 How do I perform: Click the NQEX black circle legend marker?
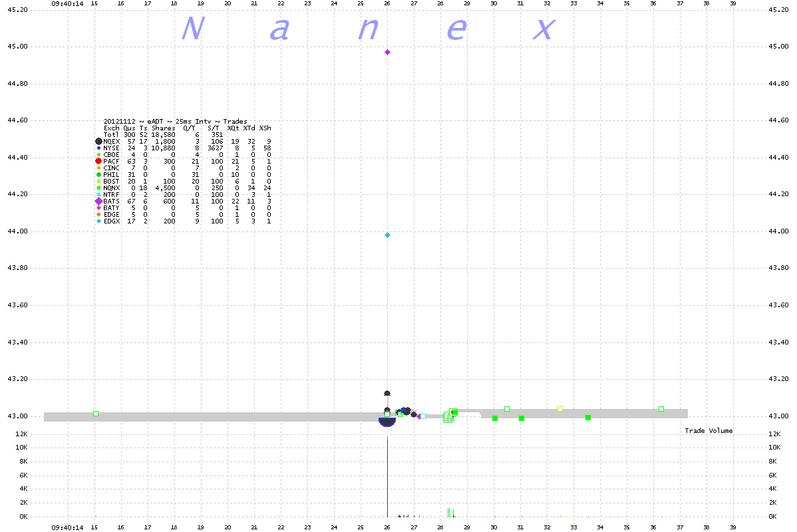coord(98,141)
